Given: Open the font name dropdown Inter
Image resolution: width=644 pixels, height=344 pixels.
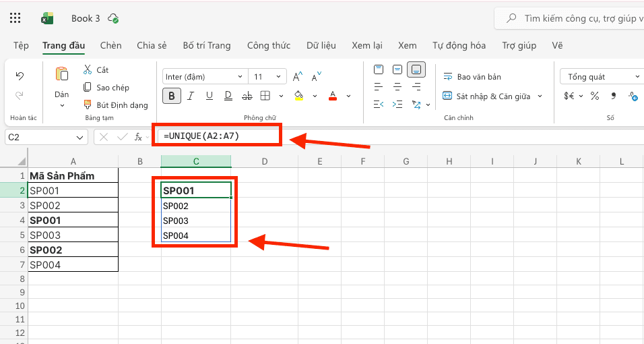Looking at the screenshot, I should click(205, 77).
